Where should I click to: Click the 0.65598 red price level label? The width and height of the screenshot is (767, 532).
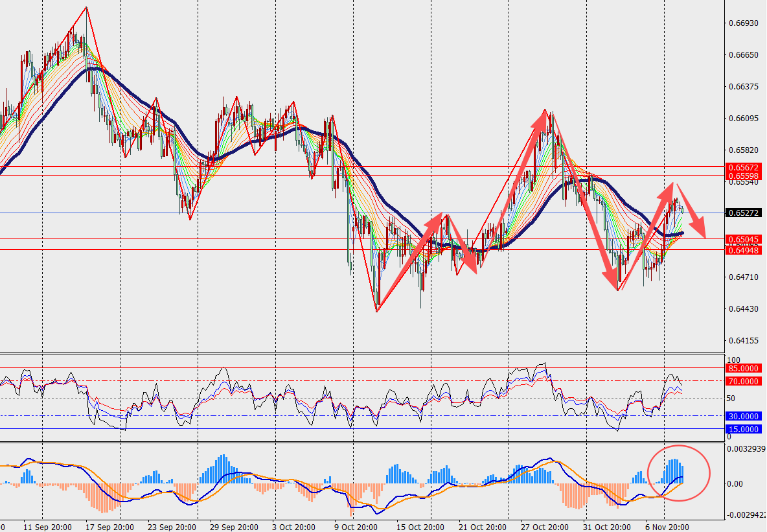point(743,176)
